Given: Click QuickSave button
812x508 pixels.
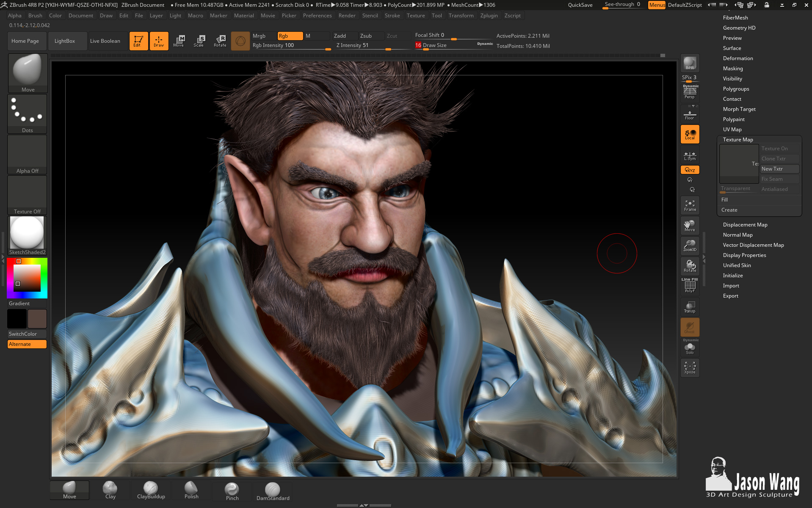Looking at the screenshot, I should pos(580,5).
